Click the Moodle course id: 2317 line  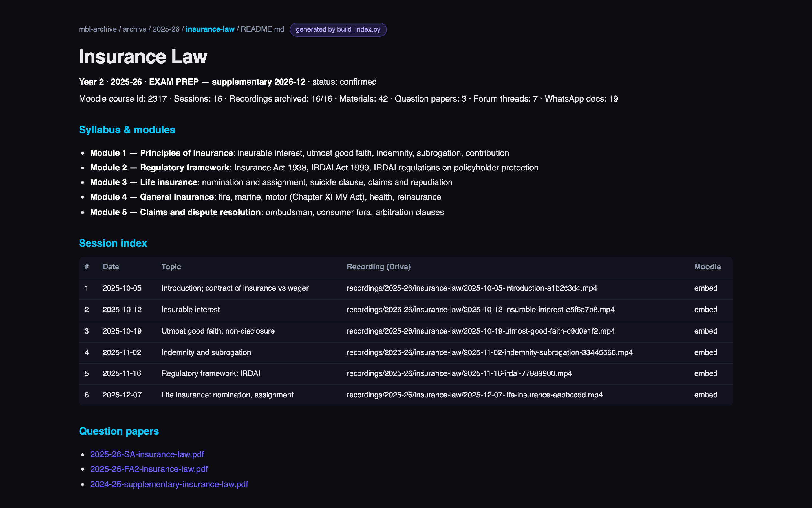(348, 99)
